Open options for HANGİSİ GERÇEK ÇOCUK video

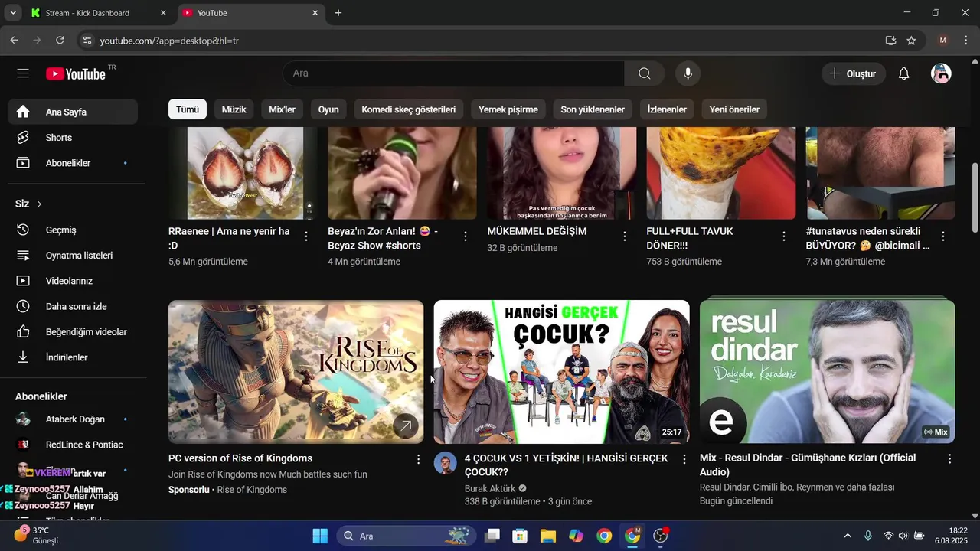pos(684,459)
